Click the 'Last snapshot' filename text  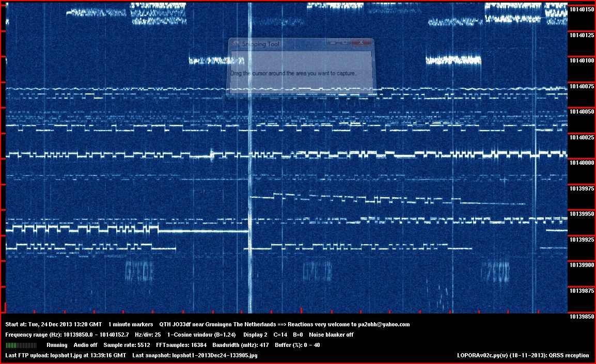pyautogui.click(x=195, y=355)
